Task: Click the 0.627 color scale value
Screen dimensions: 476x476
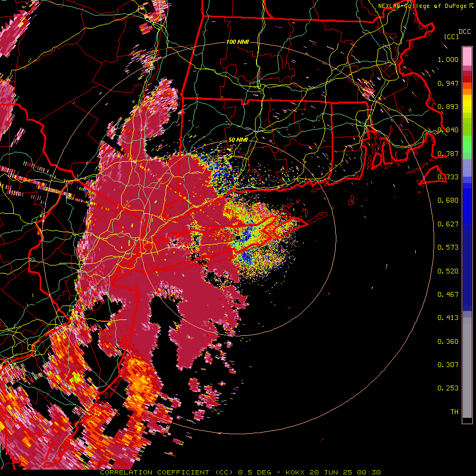Action: pos(448,224)
